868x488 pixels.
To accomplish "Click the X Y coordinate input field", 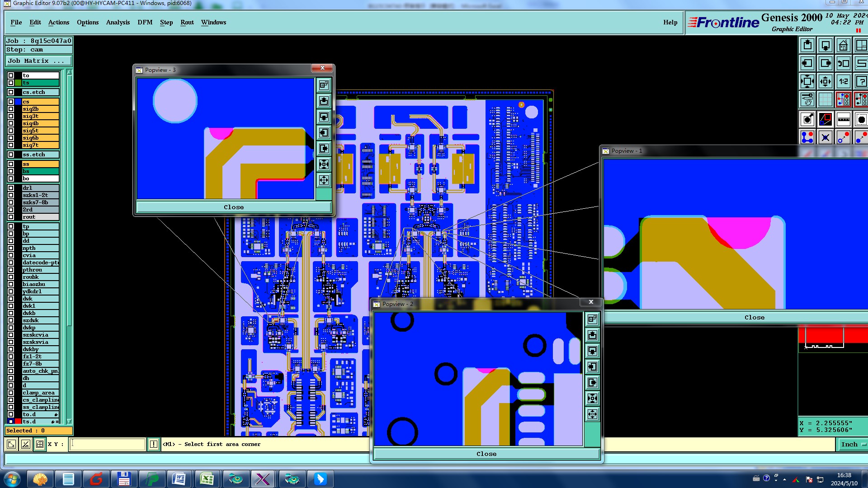I will [108, 444].
